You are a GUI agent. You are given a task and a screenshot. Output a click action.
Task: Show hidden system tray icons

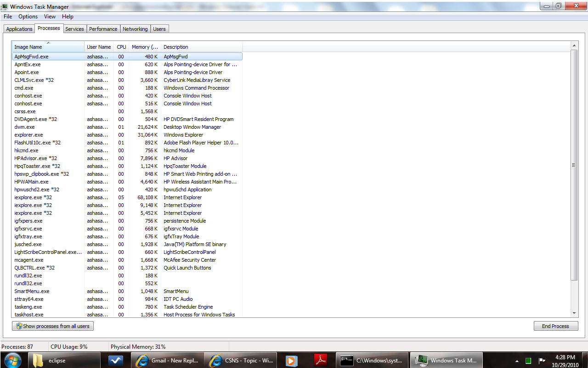coord(517,361)
